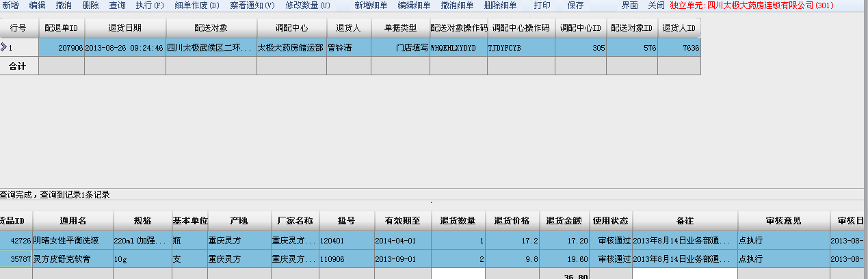The height and width of the screenshot is (279, 868).
Task: Choose 删除 from the menu bar
Action: pos(90,5)
